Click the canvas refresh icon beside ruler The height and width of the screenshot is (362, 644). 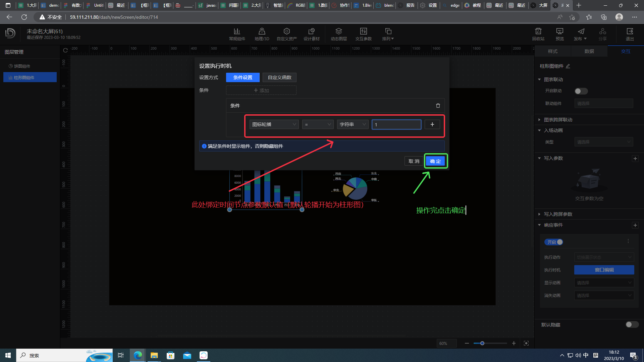65,50
